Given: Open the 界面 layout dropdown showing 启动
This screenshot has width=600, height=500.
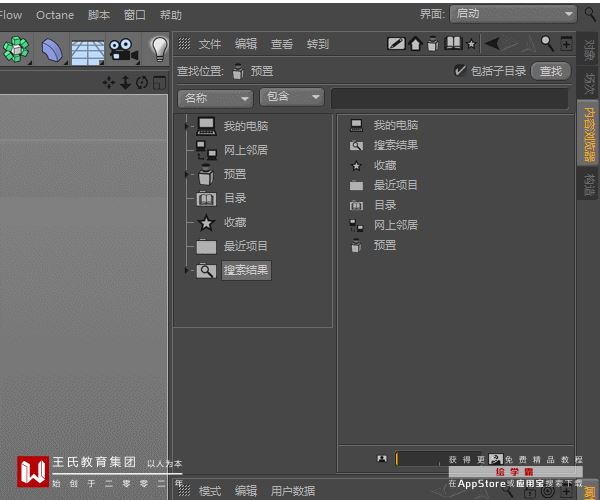Looking at the screenshot, I should click(513, 14).
